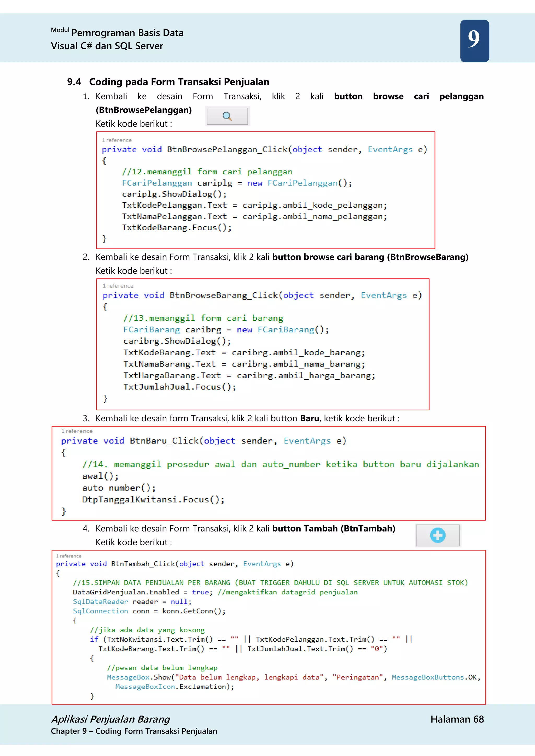This screenshot has width=535, height=756.
Task: Click the line 'TxtKodeBarang.Text = caribrg.ambil_kode_barang;'
Action: pos(244,353)
